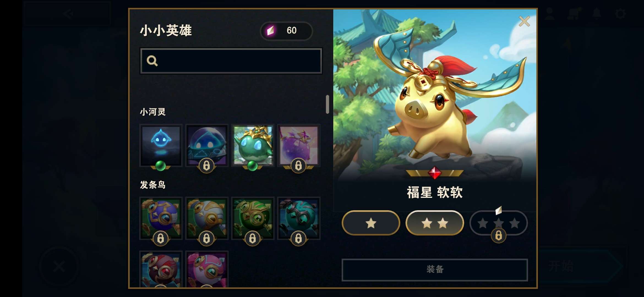
Task: Pick the white gold wind-up bird
Action: coord(207,218)
